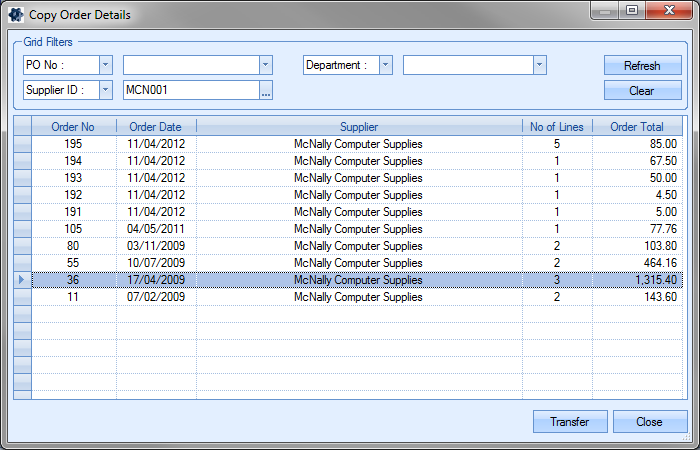Open the PO No filter type dropdown
Viewport: 700px width, 450px height.
tap(106, 65)
